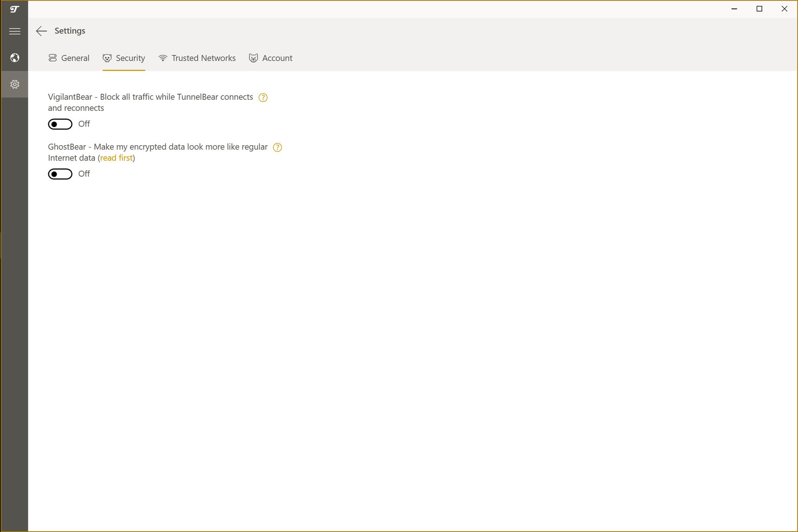
Task: Enable the GhostBear toggle
Action: point(60,174)
